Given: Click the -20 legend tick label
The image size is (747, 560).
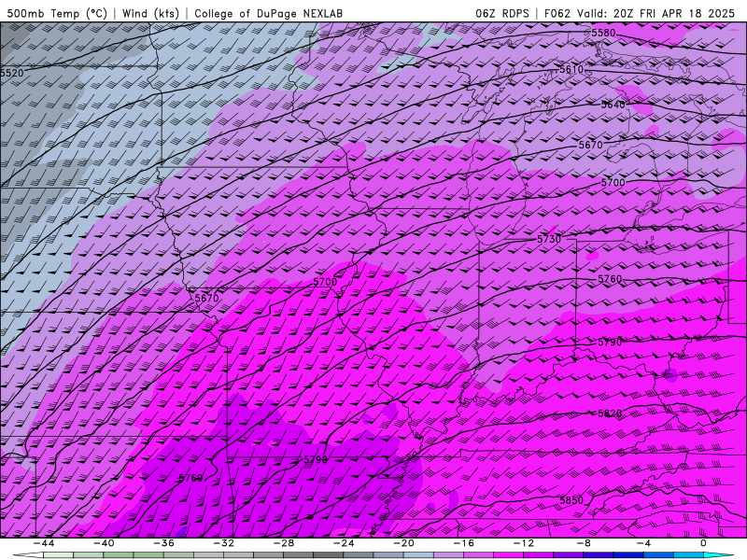Looking at the screenshot, I should (403, 543).
